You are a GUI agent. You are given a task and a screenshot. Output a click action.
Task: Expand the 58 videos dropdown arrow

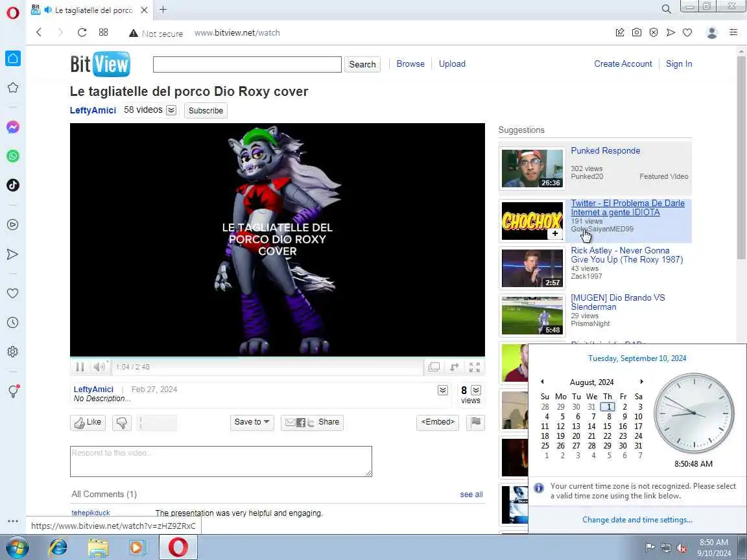coord(171,110)
